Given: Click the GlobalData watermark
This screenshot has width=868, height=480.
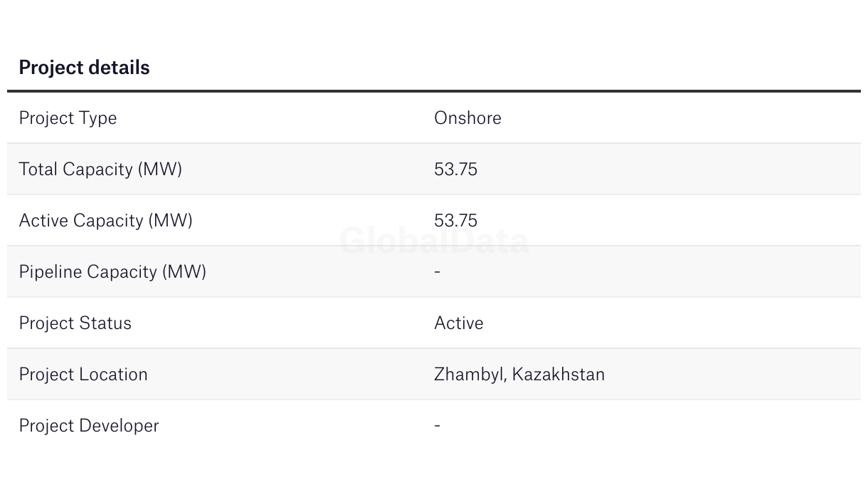Looking at the screenshot, I should 434,241.
